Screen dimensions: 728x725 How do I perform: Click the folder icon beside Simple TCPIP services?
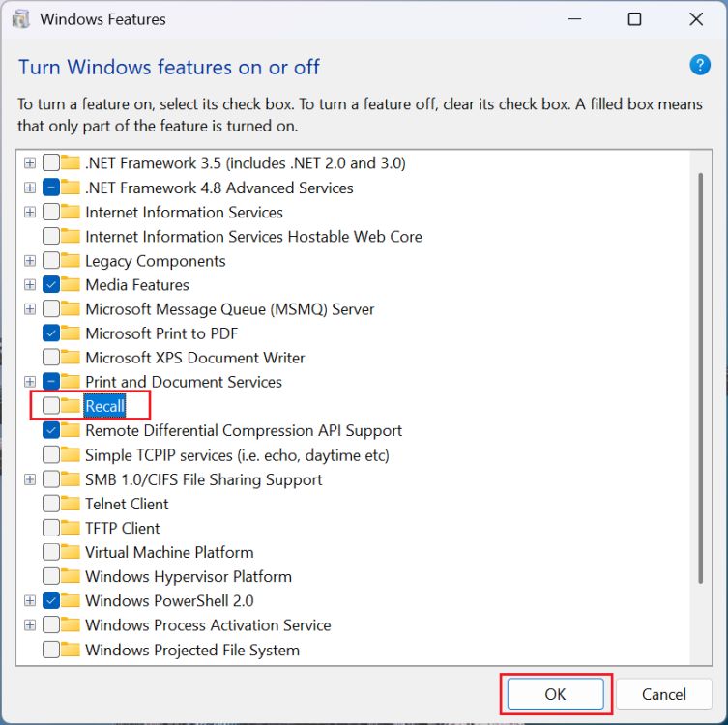click(x=71, y=454)
